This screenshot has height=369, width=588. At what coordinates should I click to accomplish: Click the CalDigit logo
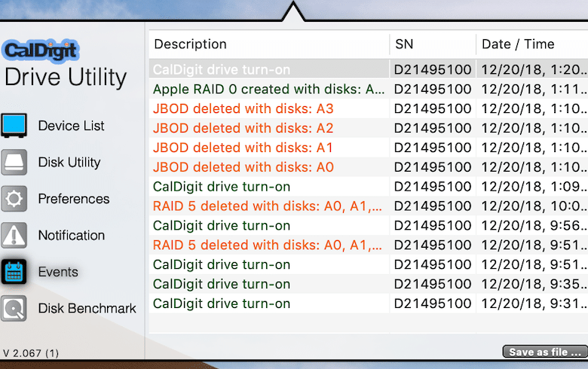[41, 50]
